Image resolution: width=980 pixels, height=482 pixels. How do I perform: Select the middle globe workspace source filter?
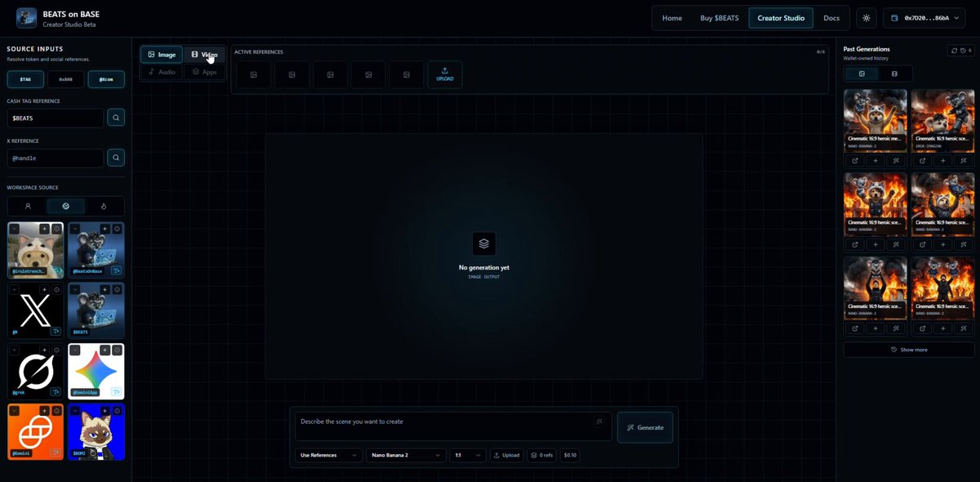(65, 207)
